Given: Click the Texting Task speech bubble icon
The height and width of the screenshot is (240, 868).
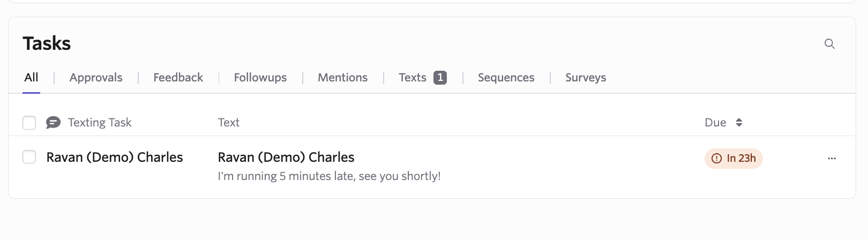Looking at the screenshot, I should [x=53, y=123].
